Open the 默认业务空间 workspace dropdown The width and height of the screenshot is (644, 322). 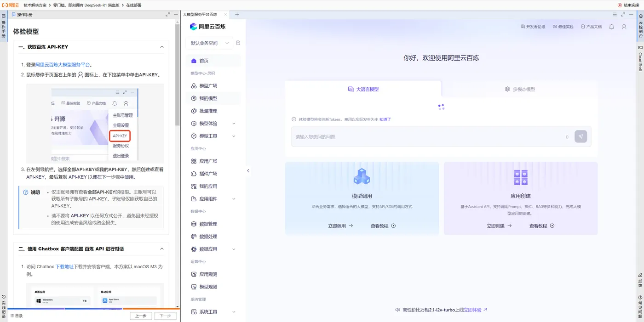click(209, 43)
